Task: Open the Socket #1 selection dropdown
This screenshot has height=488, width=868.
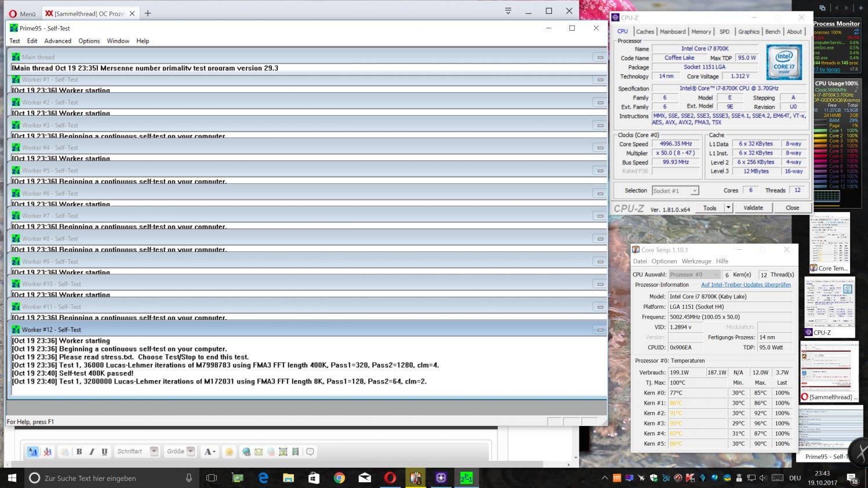Action: pyautogui.click(x=675, y=191)
